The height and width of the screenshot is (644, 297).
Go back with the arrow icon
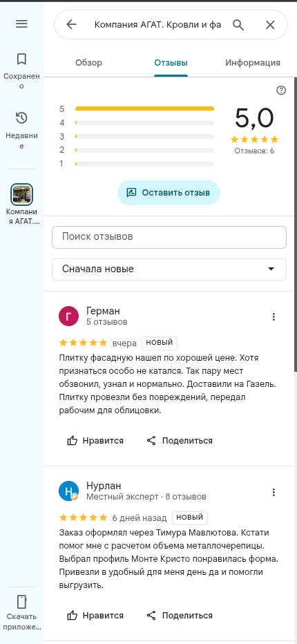(71, 25)
